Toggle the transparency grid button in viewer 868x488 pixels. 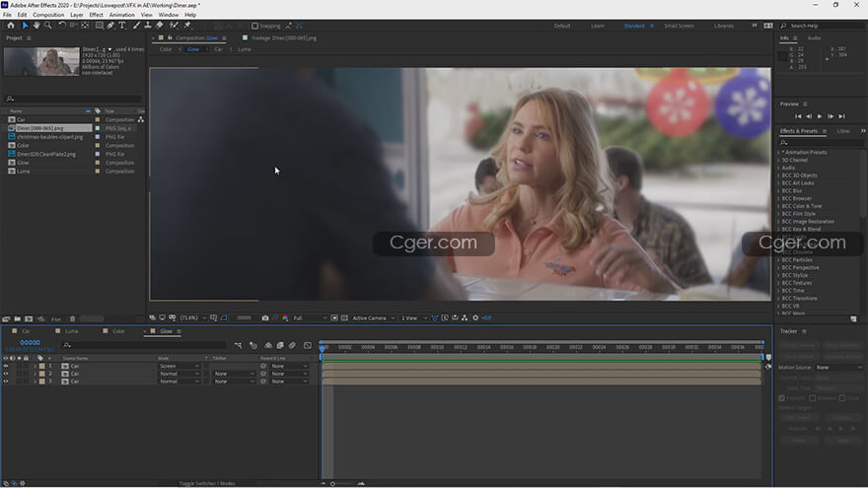coord(344,318)
